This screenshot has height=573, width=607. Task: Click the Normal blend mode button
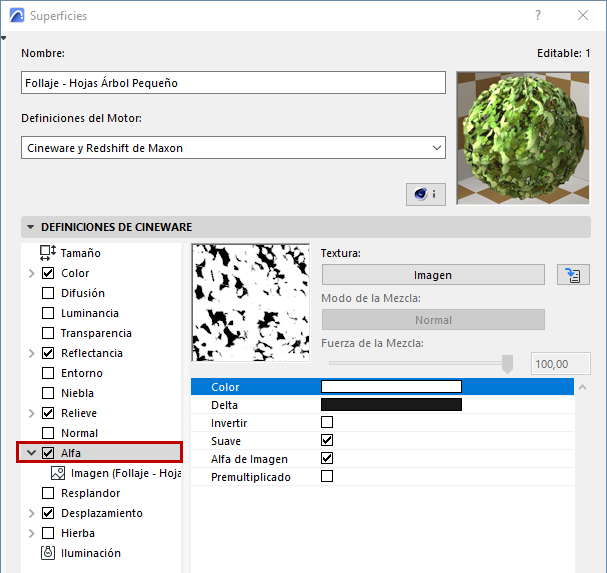(433, 320)
